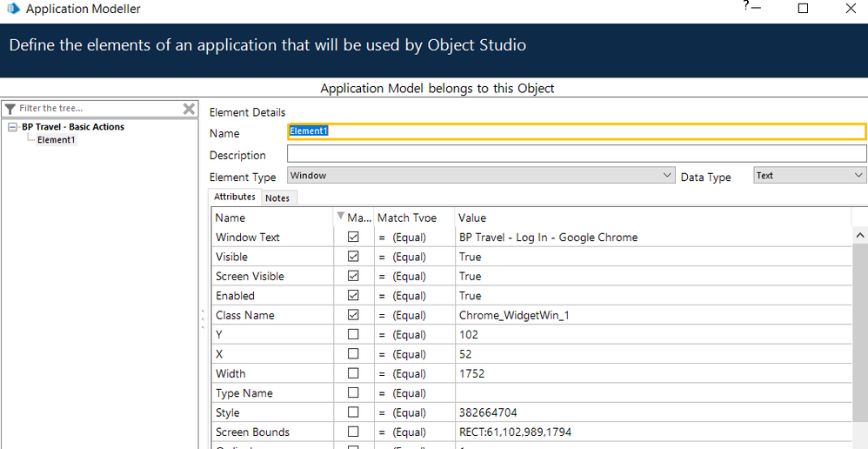The image size is (868, 449).
Task: Select the Attributes tab
Action: pos(236,198)
